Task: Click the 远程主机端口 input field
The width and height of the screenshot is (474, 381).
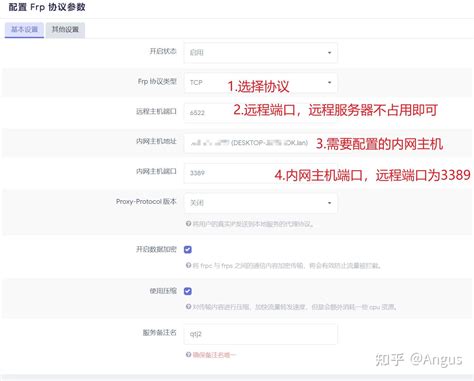Action: click(260, 113)
